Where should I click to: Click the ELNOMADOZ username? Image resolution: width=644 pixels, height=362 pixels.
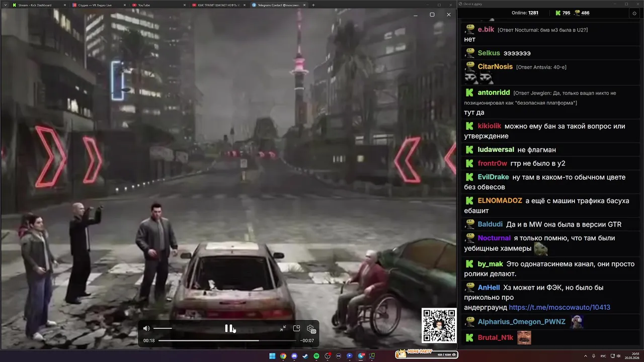tap(500, 201)
